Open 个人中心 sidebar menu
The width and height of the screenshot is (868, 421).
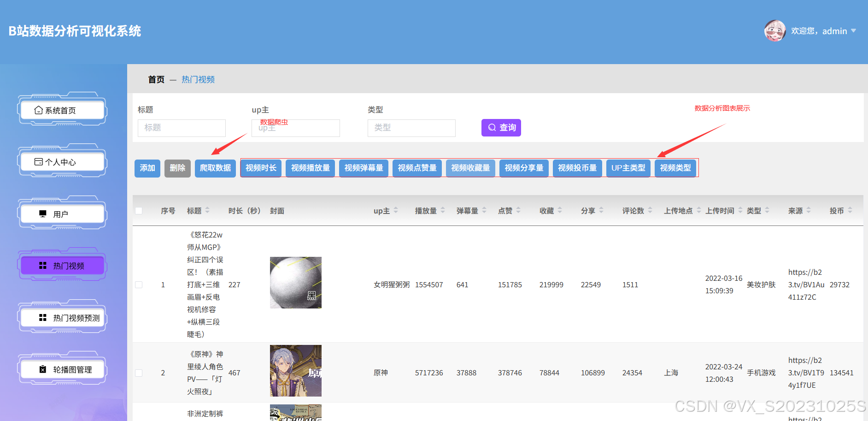point(62,162)
